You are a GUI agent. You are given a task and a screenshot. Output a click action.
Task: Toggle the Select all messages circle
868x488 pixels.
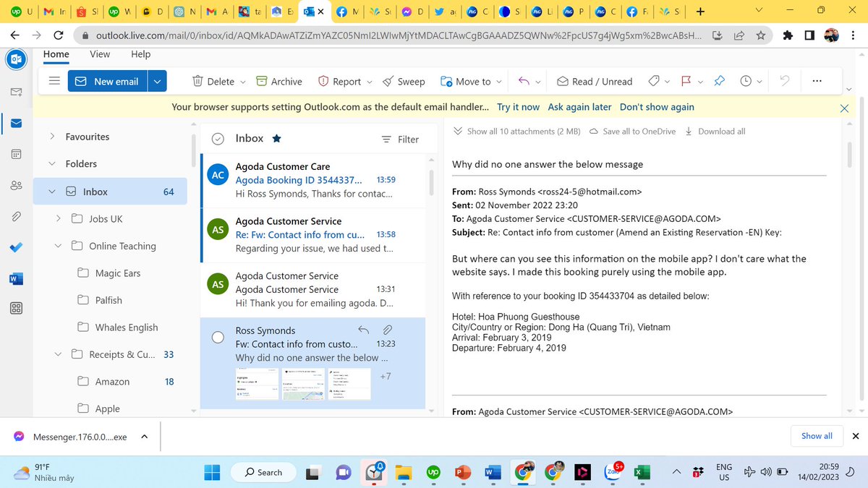coord(218,139)
